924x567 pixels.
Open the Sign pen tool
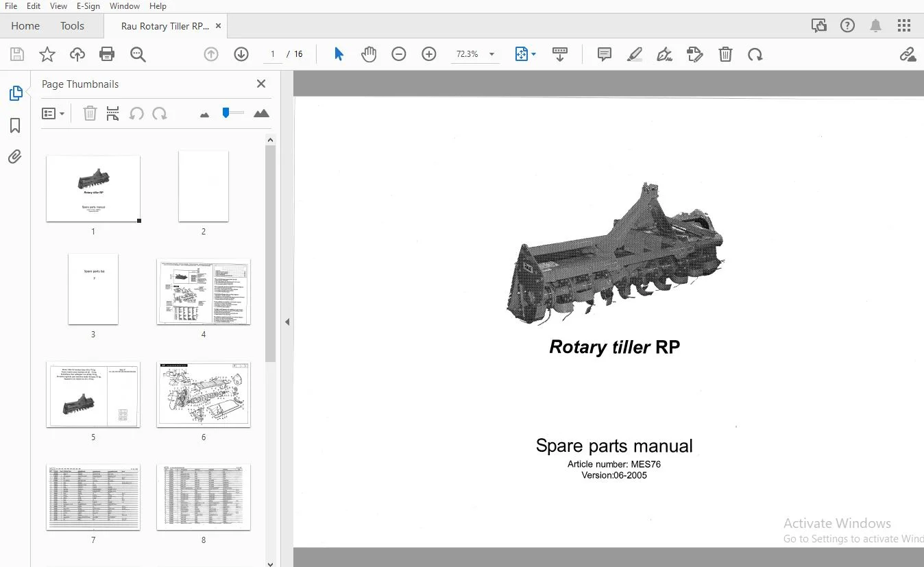(x=665, y=54)
